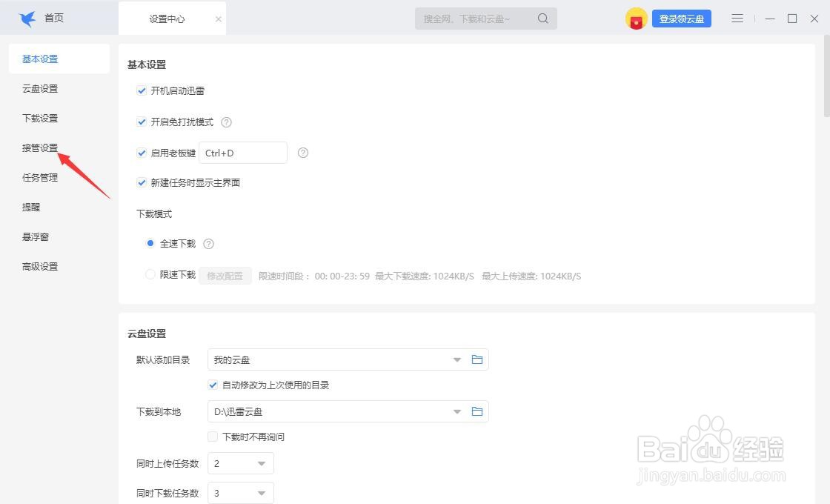Expand 下载到本地 dropdown arrow
Image resolution: width=830 pixels, height=504 pixels.
(456, 412)
